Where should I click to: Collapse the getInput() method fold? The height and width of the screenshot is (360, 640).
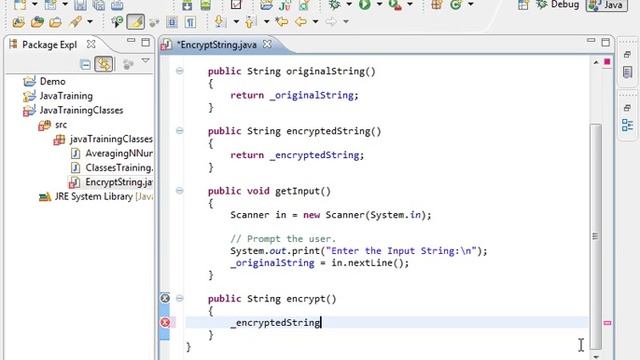[x=179, y=191]
